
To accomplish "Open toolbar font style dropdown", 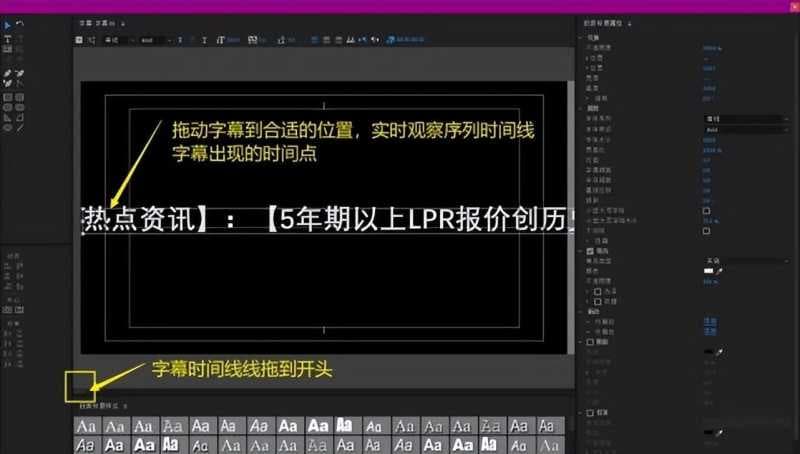I will 156,40.
